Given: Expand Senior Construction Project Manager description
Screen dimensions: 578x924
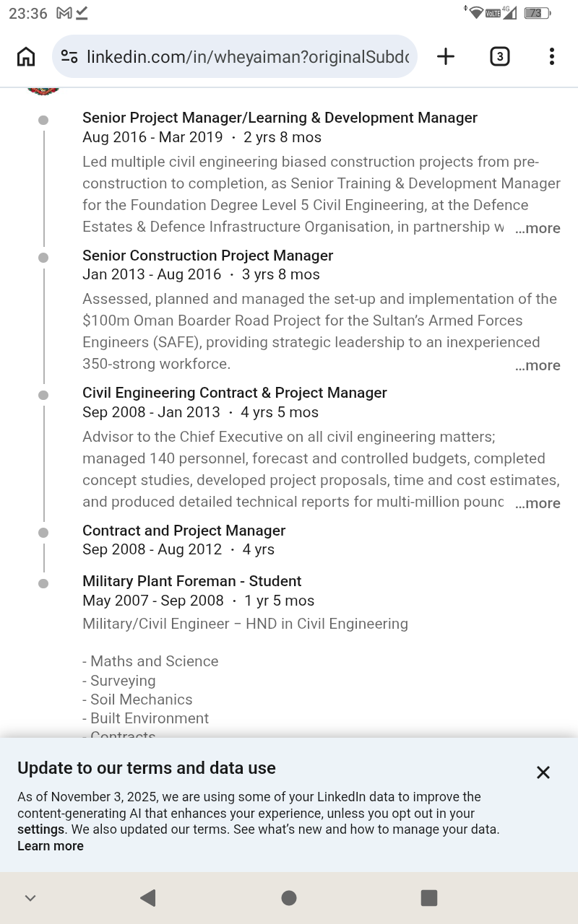Looking at the screenshot, I should [538, 365].
